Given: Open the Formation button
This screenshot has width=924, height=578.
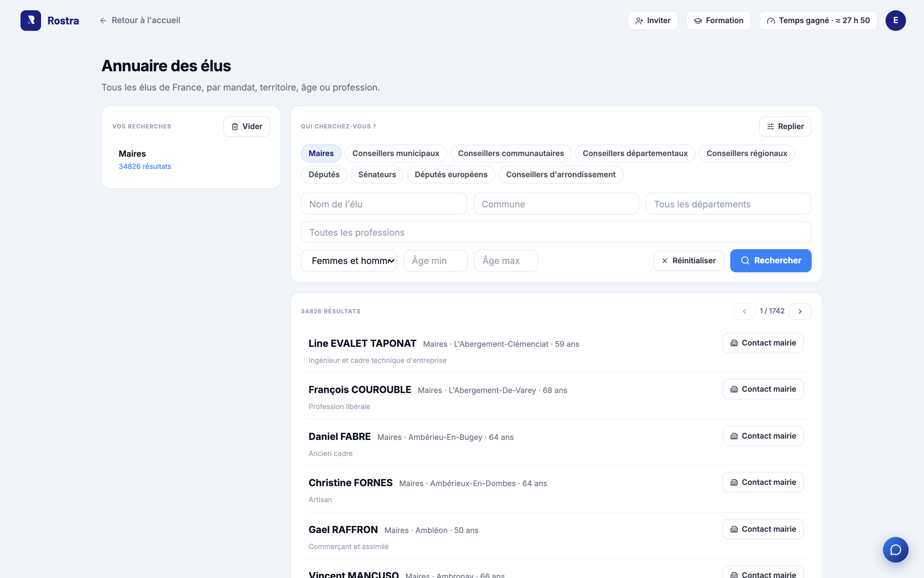Looking at the screenshot, I should 719,21.
